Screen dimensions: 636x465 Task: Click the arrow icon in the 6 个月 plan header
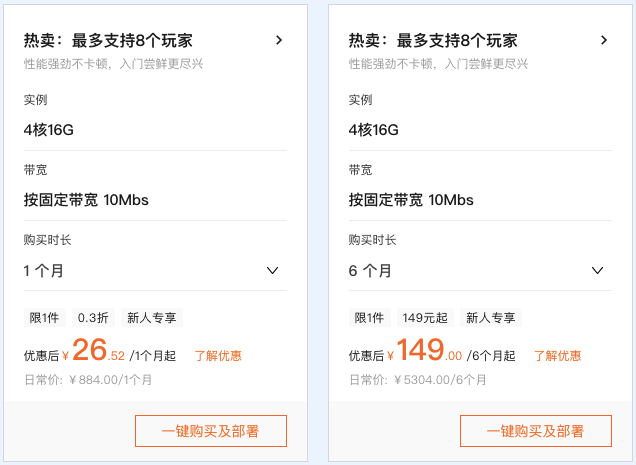604,41
